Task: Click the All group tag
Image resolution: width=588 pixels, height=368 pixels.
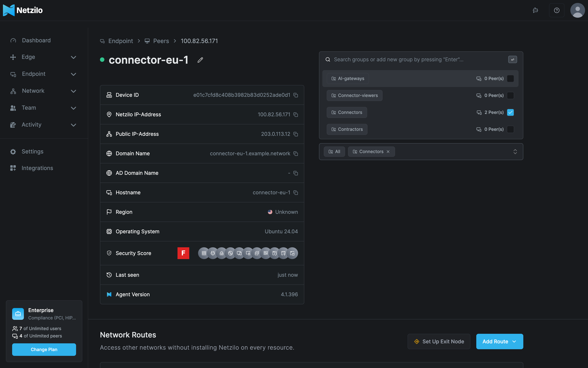Action: pyautogui.click(x=334, y=152)
